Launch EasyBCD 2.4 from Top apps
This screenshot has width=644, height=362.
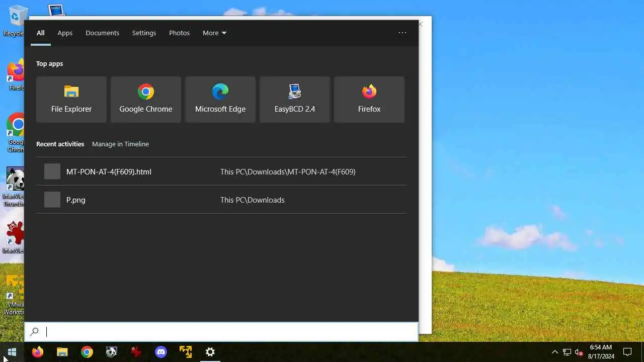pyautogui.click(x=295, y=100)
